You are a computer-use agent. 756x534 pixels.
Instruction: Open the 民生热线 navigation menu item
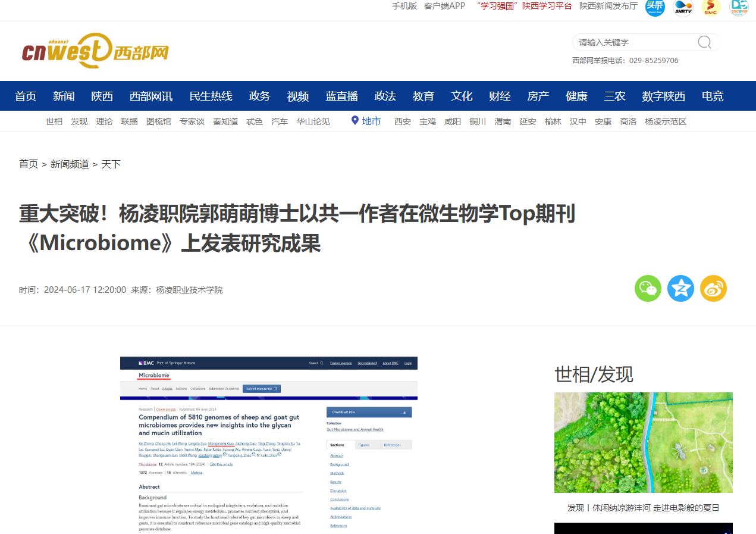211,96
